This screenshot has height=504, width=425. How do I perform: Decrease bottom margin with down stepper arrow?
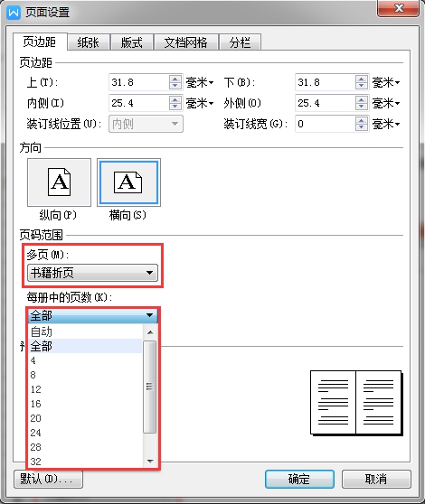362,86
